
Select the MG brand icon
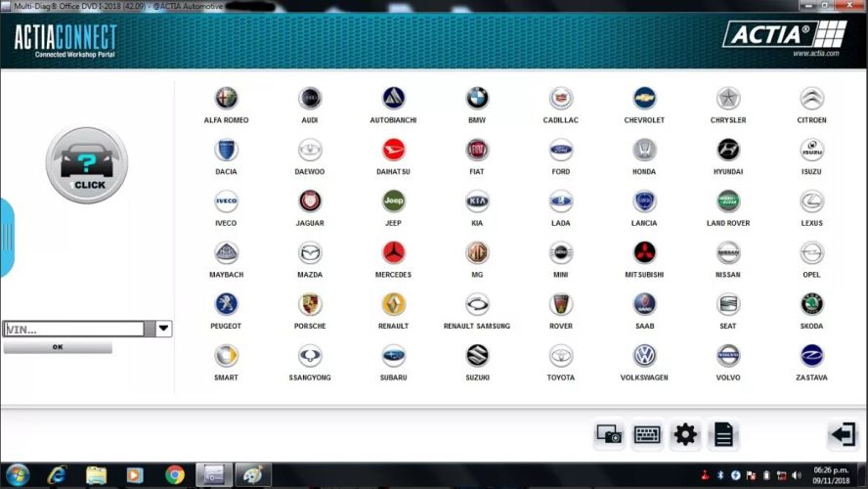[x=477, y=253]
